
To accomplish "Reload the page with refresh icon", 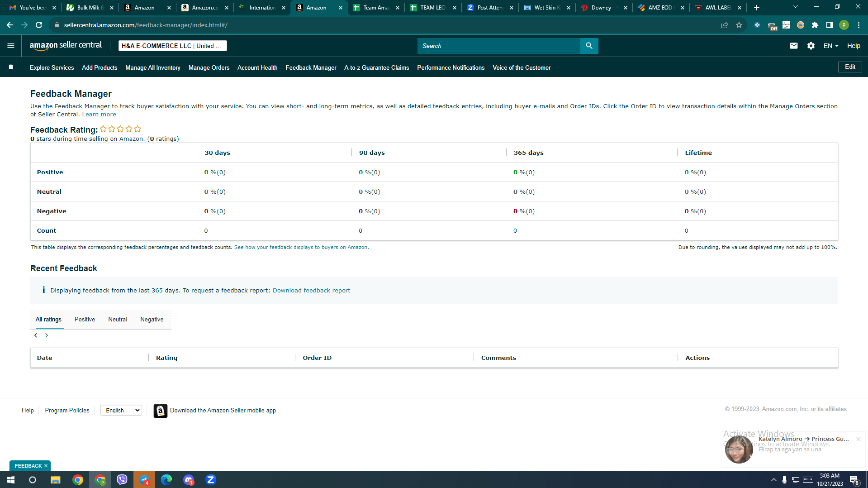I will click(x=39, y=25).
